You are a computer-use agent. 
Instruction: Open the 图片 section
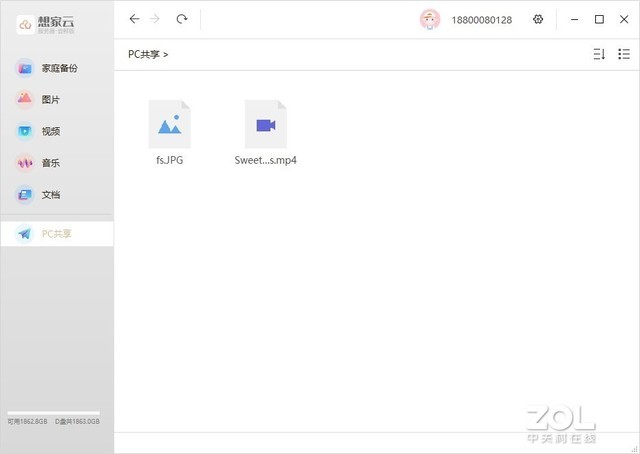(57, 100)
